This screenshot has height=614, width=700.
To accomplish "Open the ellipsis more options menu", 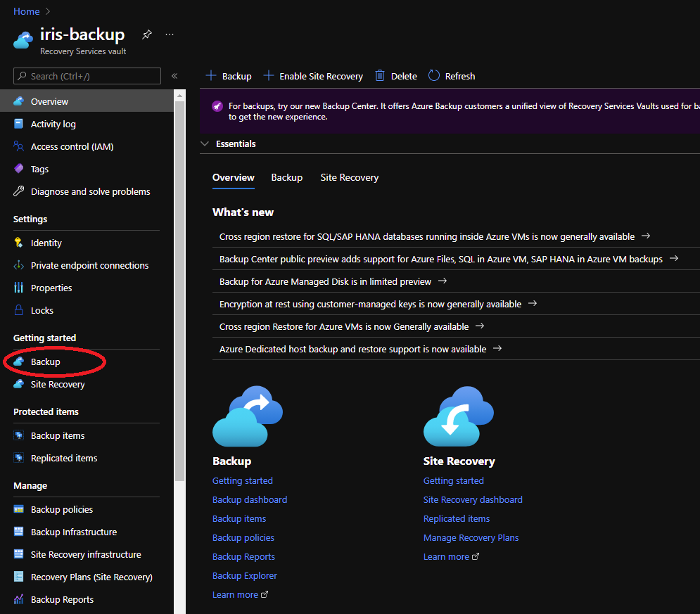I will click(x=170, y=34).
